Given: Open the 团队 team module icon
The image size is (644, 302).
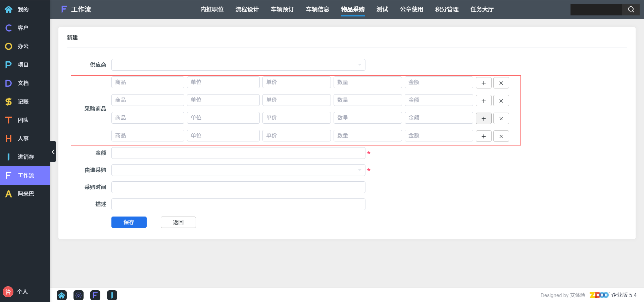Looking at the screenshot, I should (9, 120).
